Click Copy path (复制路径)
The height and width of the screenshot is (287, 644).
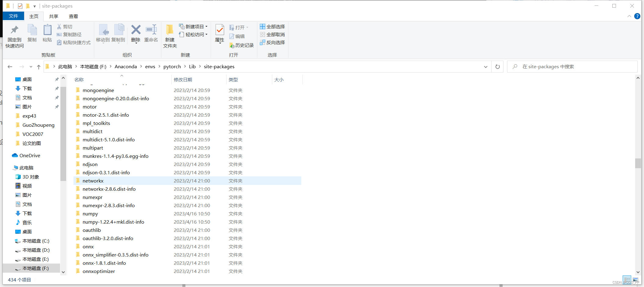click(x=69, y=34)
